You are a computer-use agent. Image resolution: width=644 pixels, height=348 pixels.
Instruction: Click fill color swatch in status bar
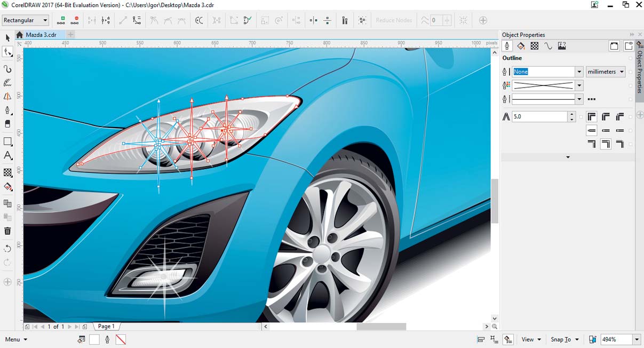point(94,339)
